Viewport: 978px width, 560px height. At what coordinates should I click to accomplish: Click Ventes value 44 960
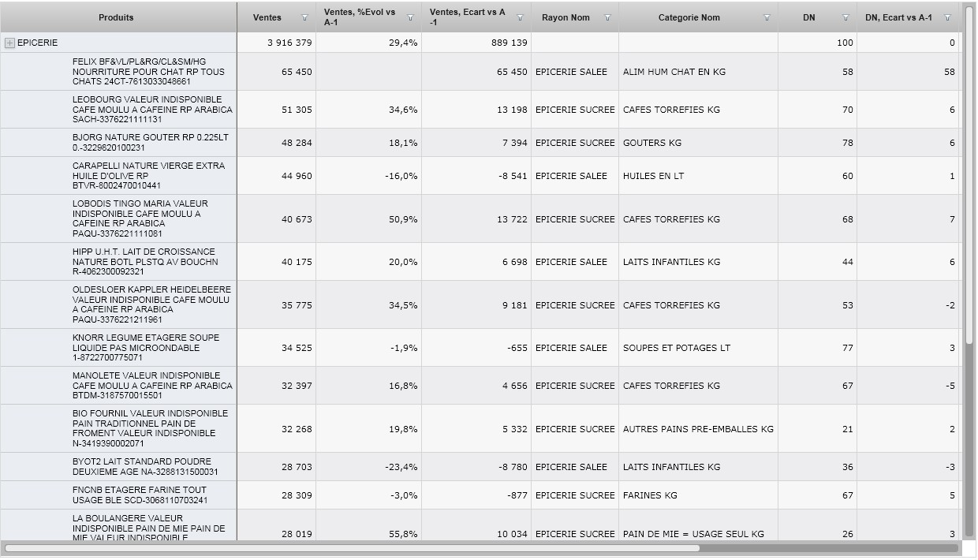click(297, 176)
